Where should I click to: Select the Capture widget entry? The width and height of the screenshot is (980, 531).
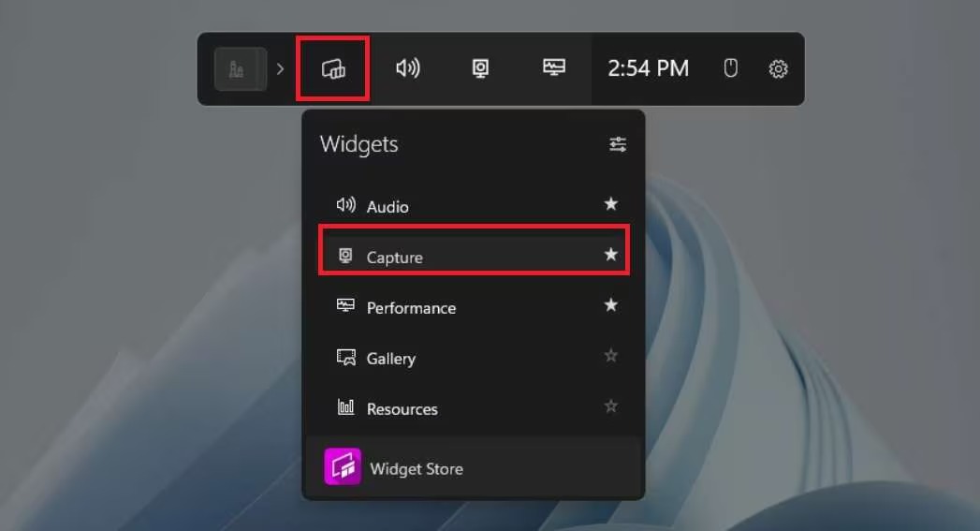[x=474, y=257]
